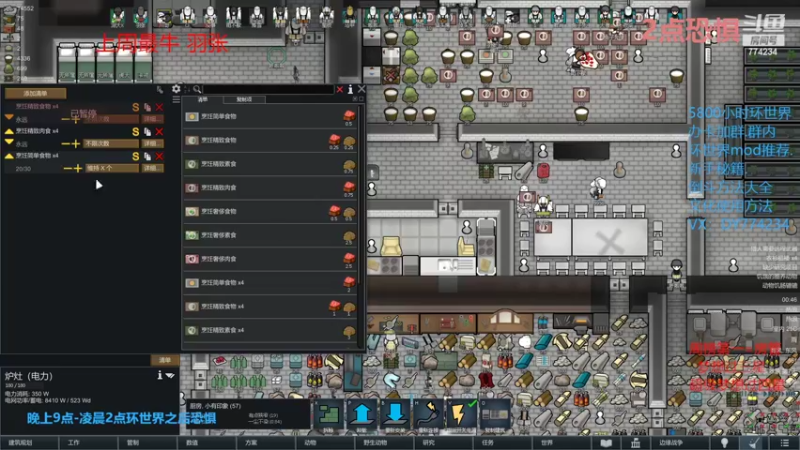Viewport: 800px width, 450px height.
Task: Delete the paused 烹饪精致食物 x4 bill
Action: coord(159,107)
